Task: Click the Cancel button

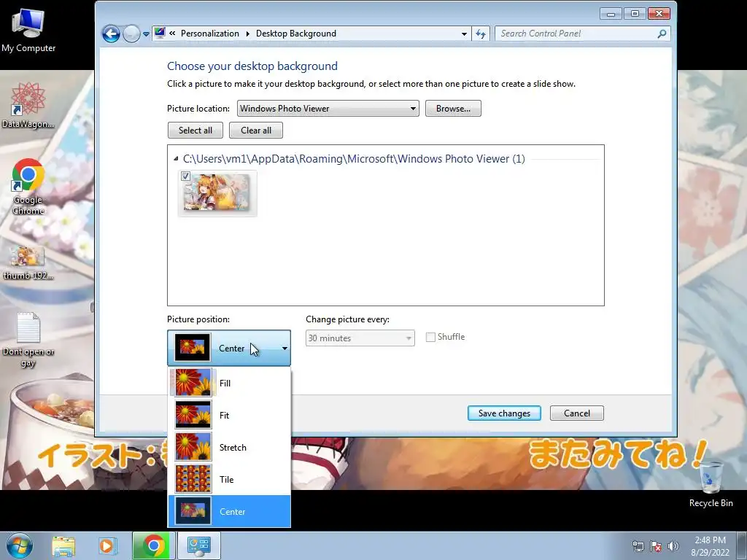Action: (577, 413)
